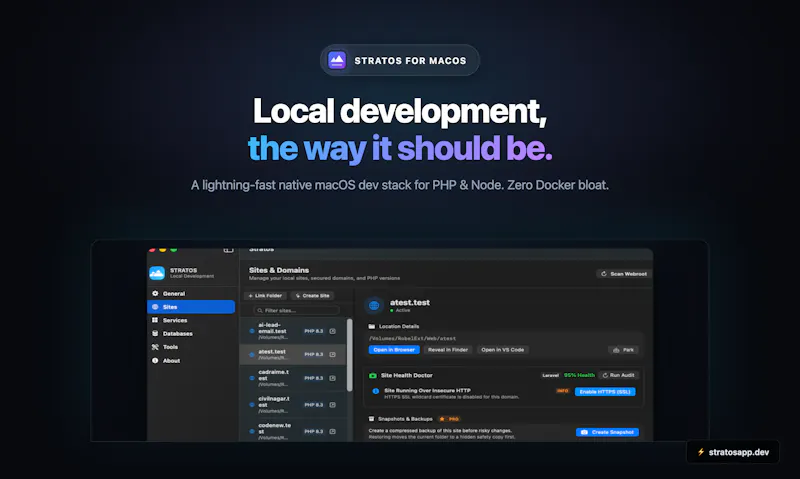
Task: Click the Open in VS Code button
Action: tap(503, 349)
